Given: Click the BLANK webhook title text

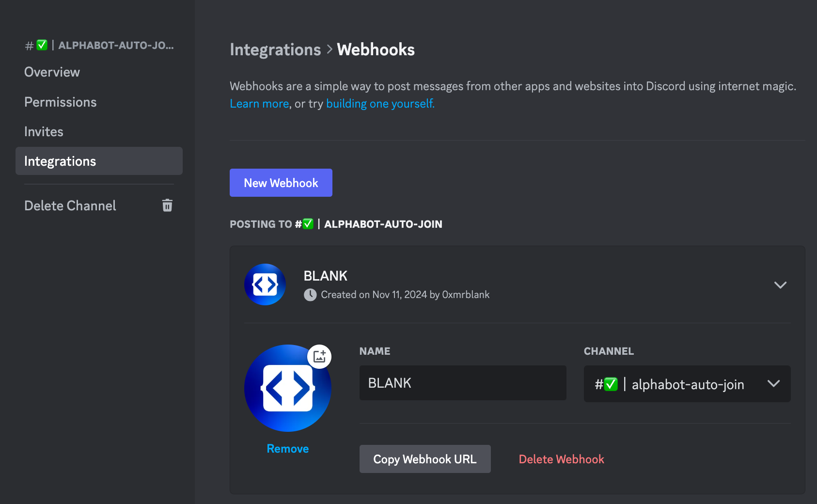Looking at the screenshot, I should coord(326,276).
